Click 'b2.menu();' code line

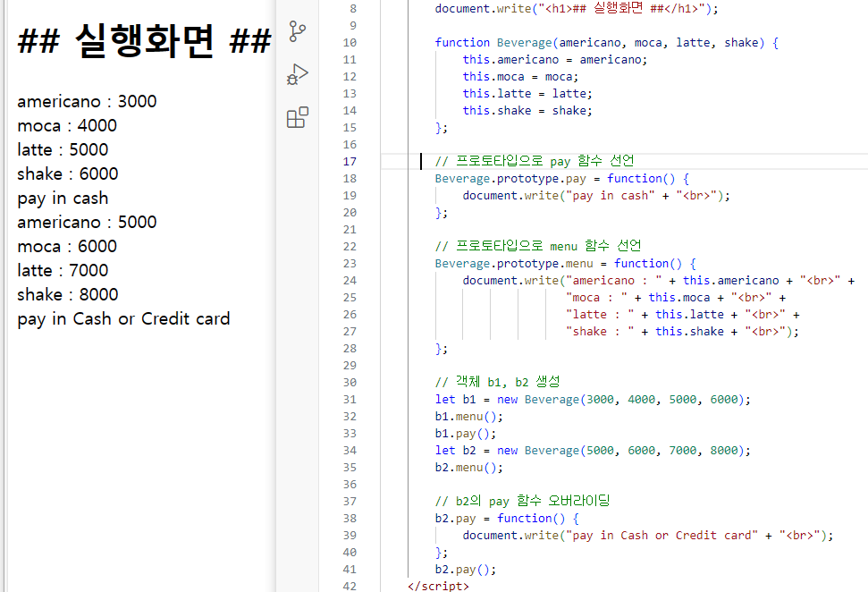pos(469,468)
